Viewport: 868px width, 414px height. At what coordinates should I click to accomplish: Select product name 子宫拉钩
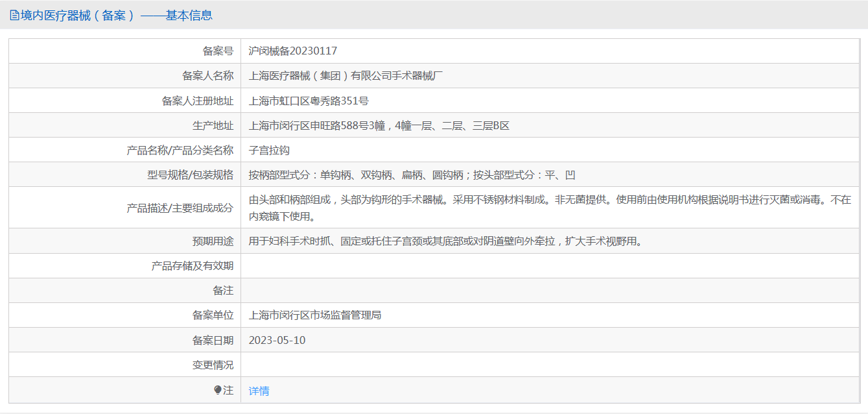click(x=269, y=150)
